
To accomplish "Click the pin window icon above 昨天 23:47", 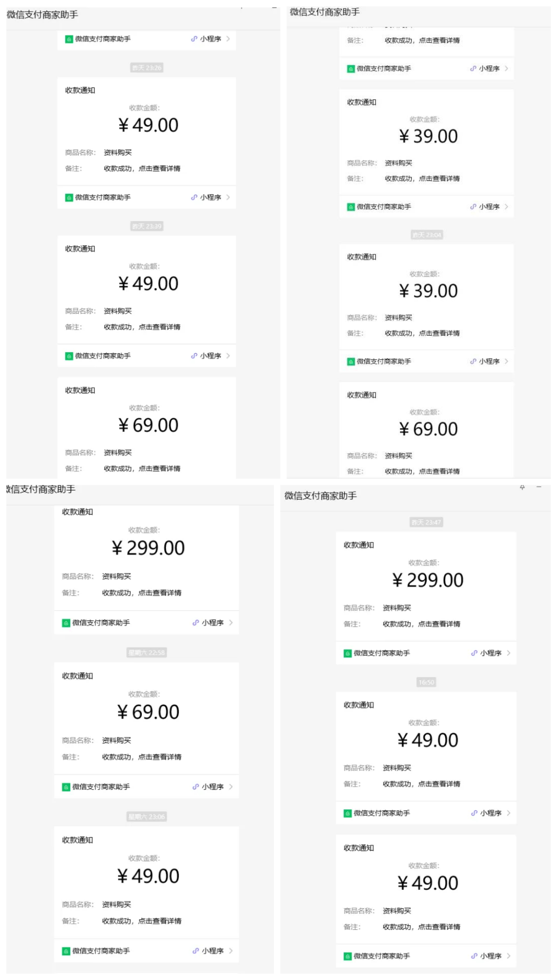I will [x=522, y=487].
